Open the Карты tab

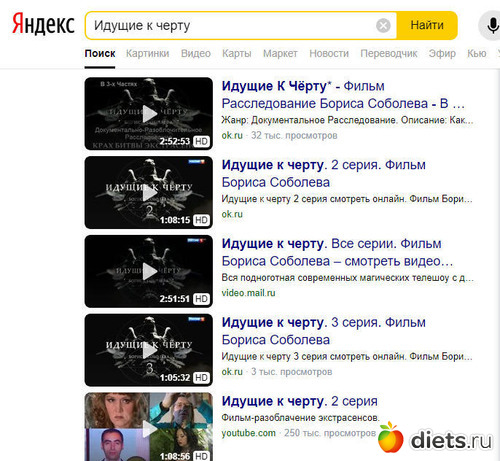click(237, 53)
